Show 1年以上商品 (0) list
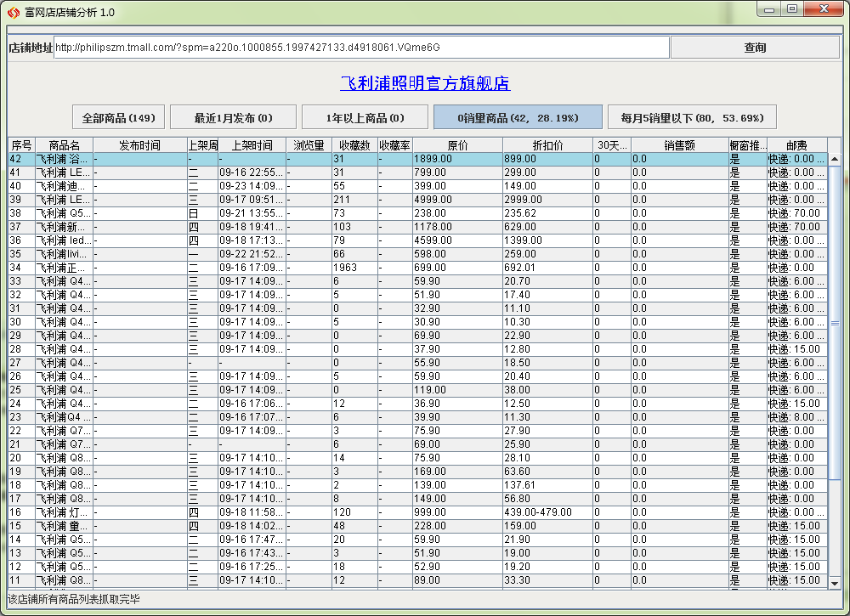The width and height of the screenshot is (850, 616). coord(365,117)
